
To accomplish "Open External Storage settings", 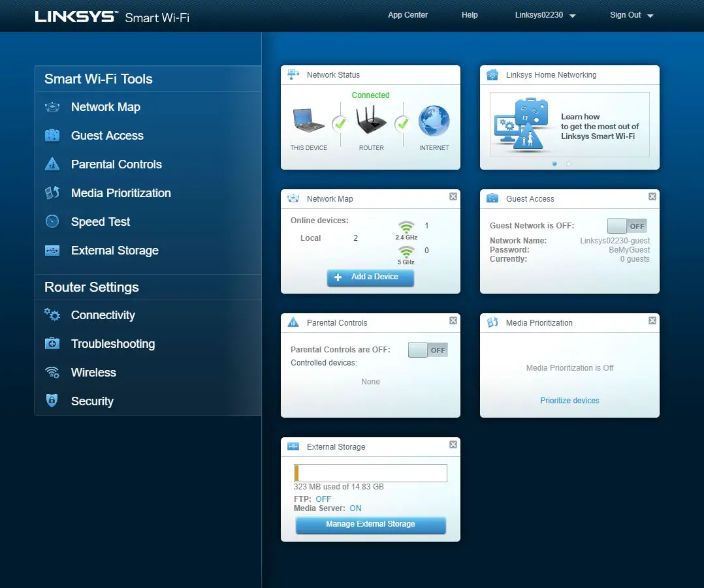I will 114,250.
